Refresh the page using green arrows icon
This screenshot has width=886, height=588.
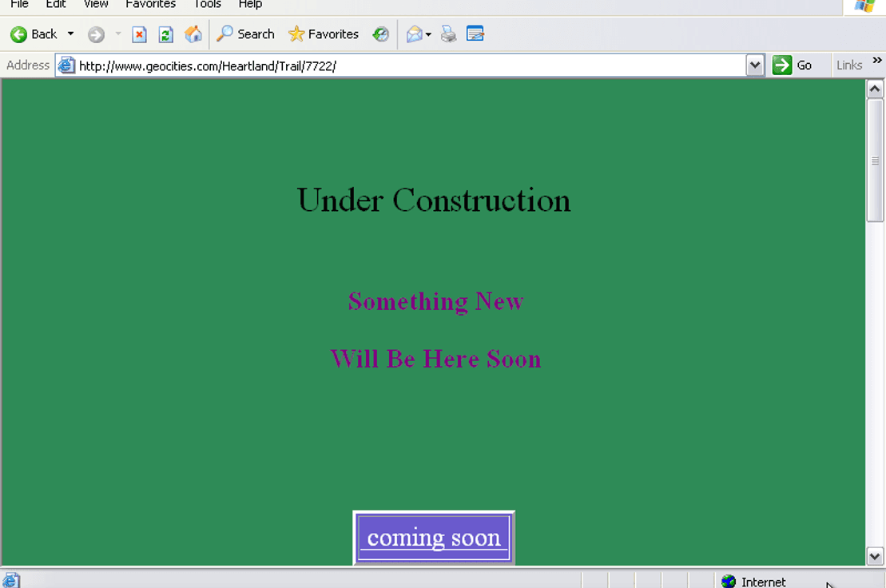tap(165, 34)
